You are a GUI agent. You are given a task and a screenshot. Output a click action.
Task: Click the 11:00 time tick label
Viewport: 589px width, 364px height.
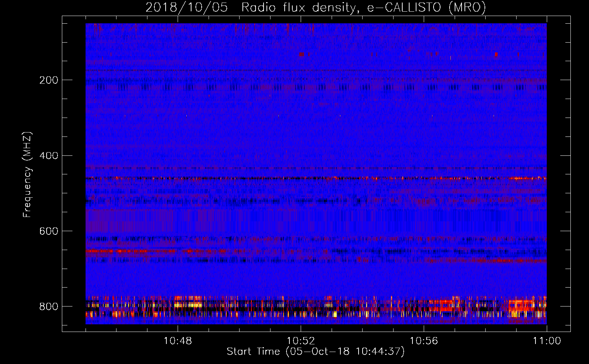coord(547,341)
